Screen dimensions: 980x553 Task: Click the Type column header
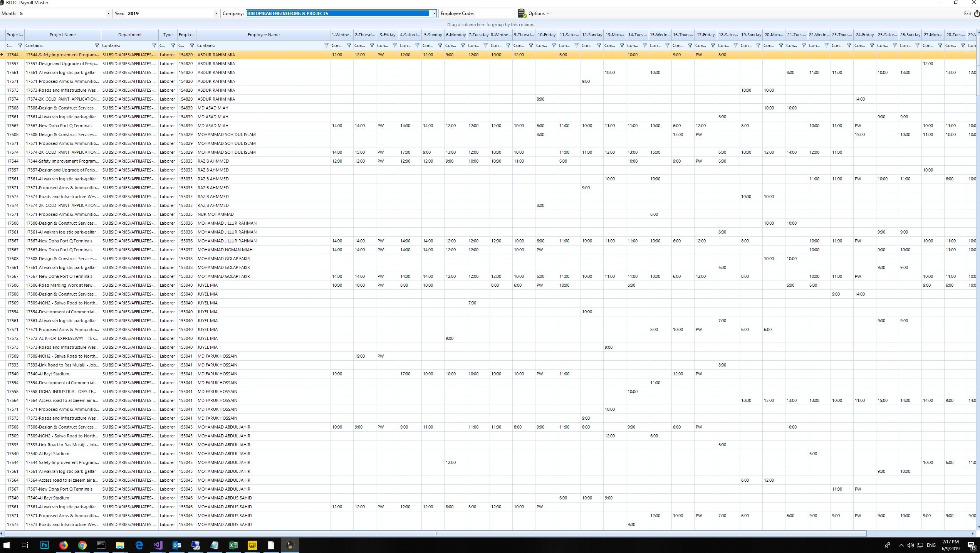point(168,35)
